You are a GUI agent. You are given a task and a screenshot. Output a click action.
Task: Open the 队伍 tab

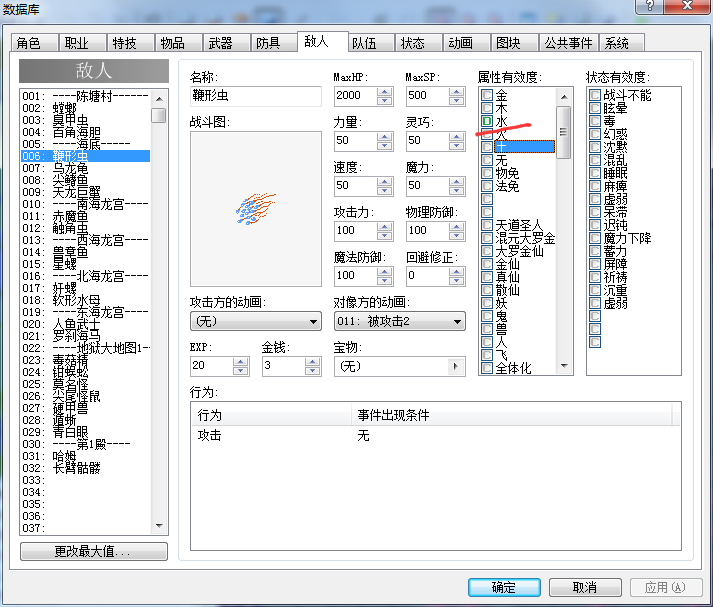click(372, 43)
